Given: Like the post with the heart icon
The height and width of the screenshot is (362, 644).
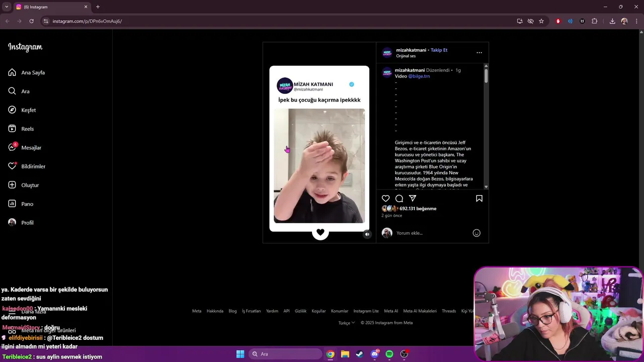Looking at the screenshot, I should coord(386,199).
